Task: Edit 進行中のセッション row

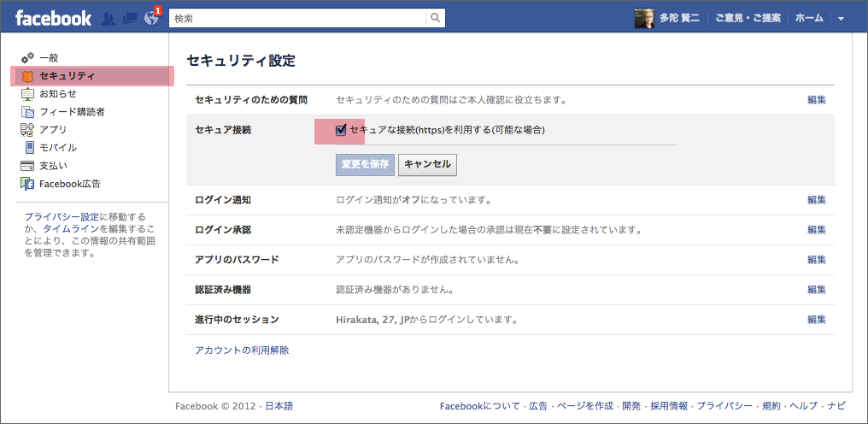Action: [x=817, y=320]
